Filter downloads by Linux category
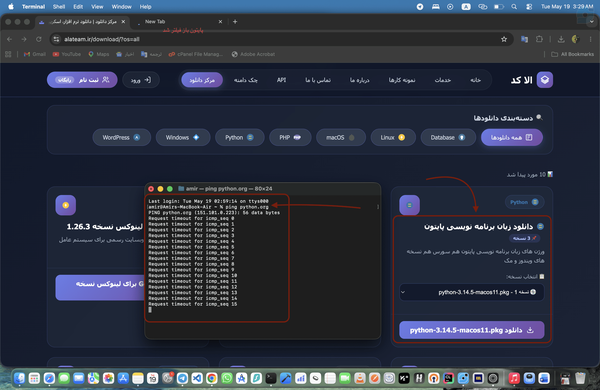 point(393,137)
